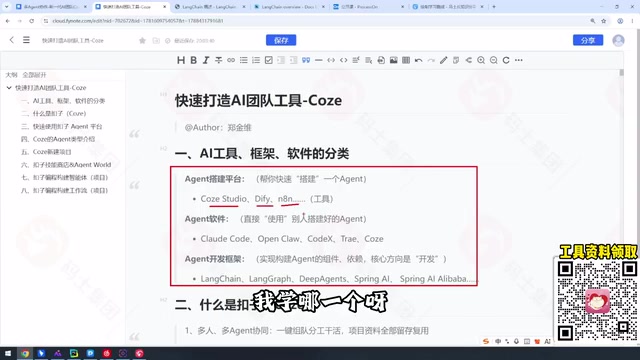Switch to the LangChain overview Docs browser tab
This screenshot has width=640, height=360.
[289, 7]
